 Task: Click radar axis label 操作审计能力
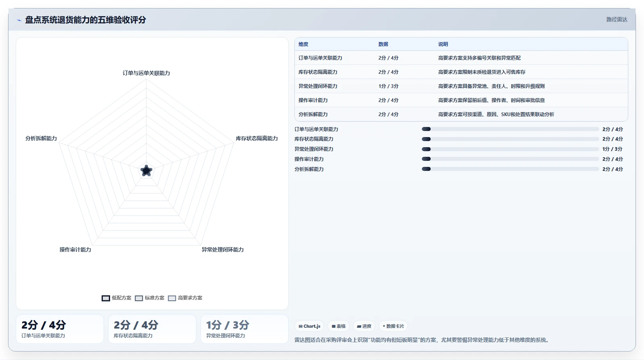coord(75,250)
